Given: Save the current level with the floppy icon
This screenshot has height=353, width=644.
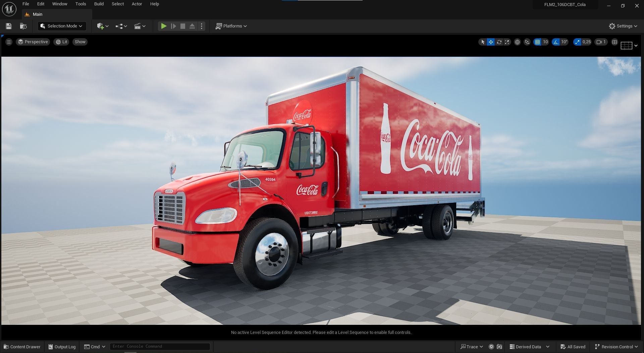Looking at the screenshot, I should tap(9, 26).
